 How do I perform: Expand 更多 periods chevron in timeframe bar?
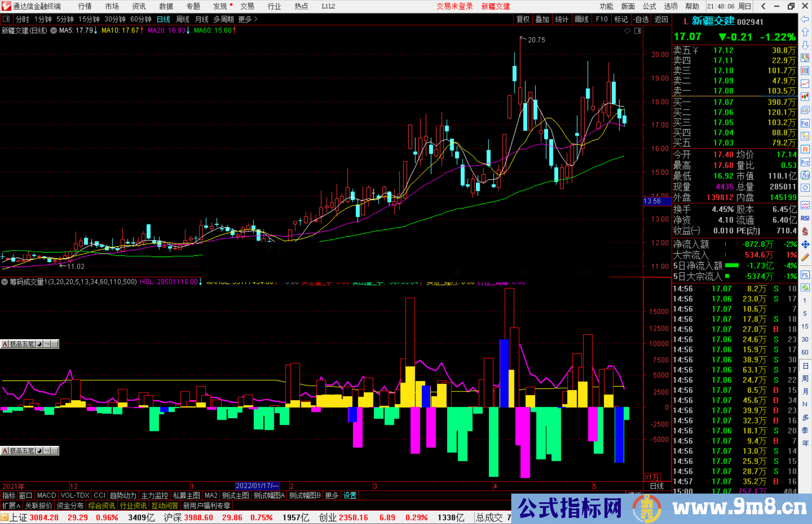(256, 19)
